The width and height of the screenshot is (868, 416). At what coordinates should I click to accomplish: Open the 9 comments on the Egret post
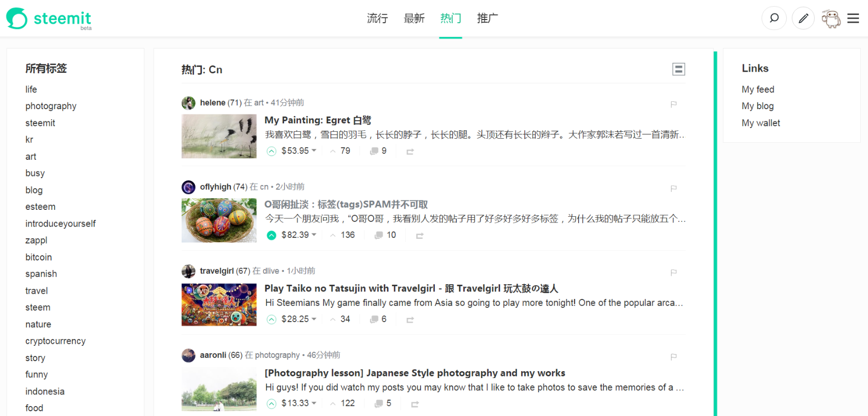pyautogui.click(x=378, y=151)
